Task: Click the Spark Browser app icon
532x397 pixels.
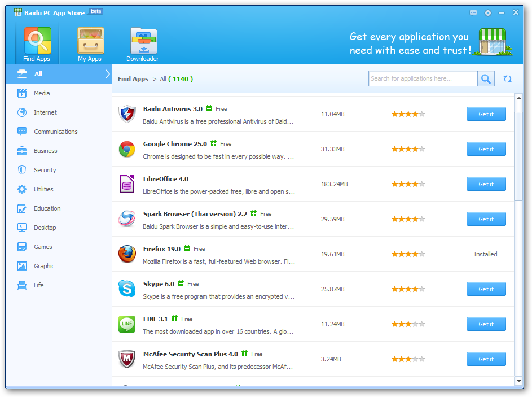Action: pos(127,219)
